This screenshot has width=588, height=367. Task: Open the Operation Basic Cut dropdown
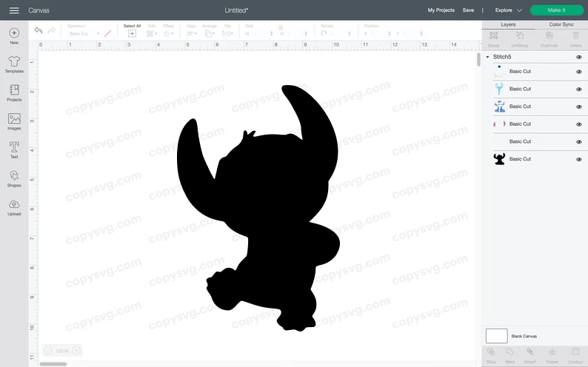pos(84,34)
